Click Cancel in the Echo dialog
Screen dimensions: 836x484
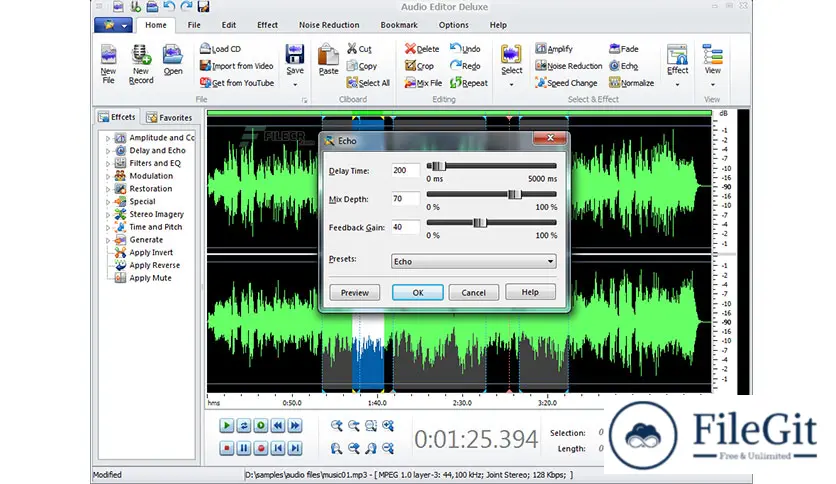click(473, 293)
